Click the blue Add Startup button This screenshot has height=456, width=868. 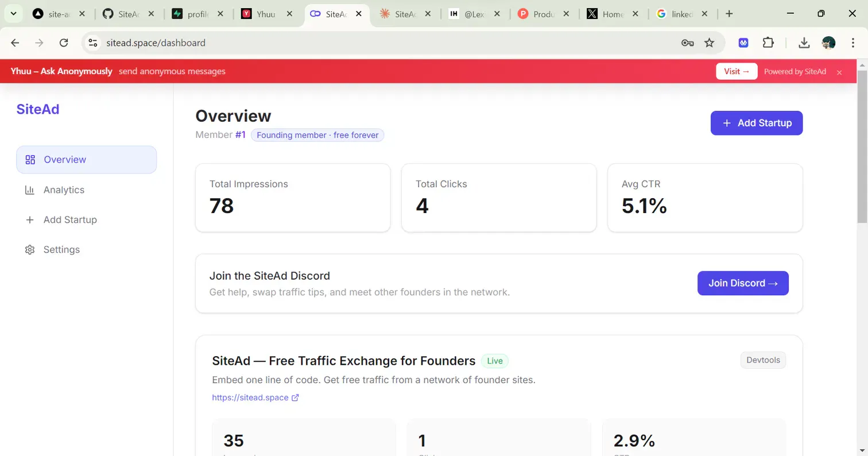click(757, 123)
